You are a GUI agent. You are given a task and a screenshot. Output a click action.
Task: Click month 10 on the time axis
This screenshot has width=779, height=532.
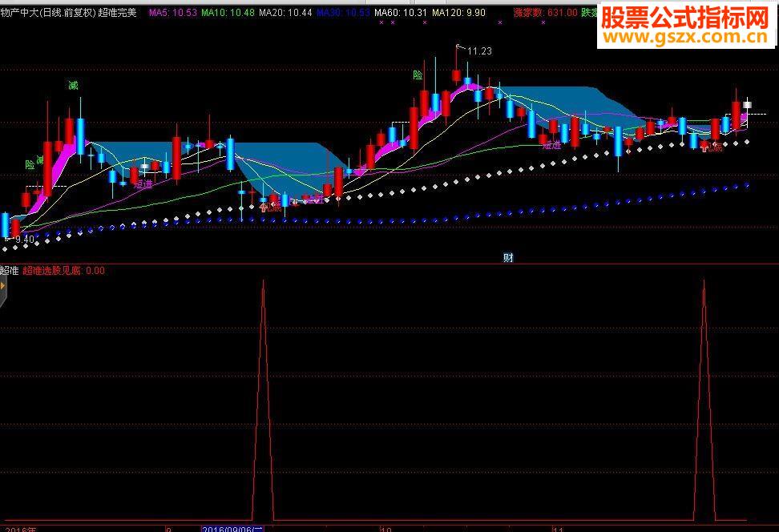coord(386,529)
